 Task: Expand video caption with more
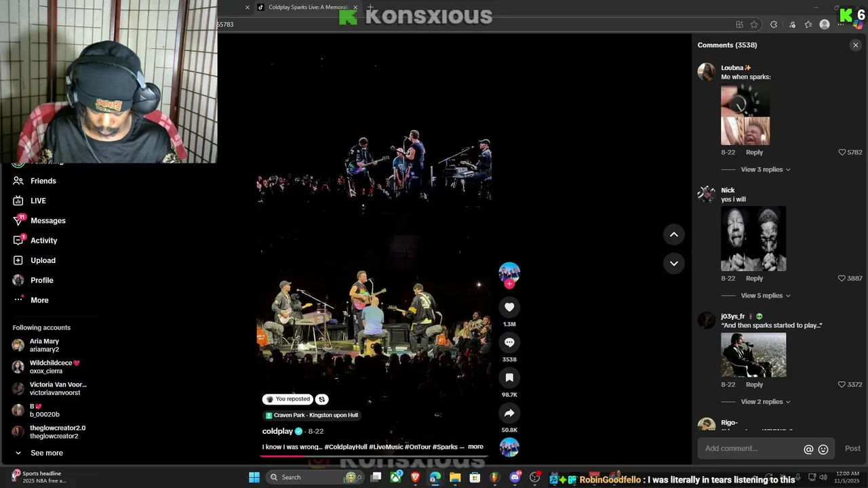[475, 447]
